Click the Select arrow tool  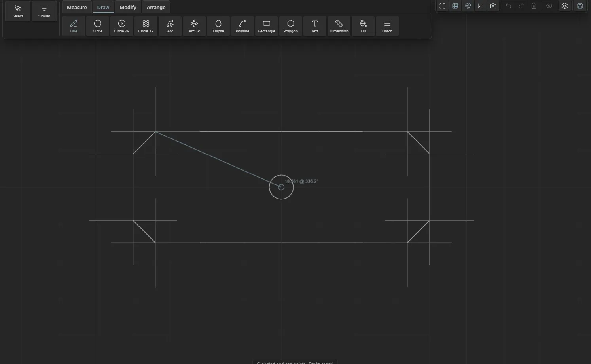click(x=18, y=11)
